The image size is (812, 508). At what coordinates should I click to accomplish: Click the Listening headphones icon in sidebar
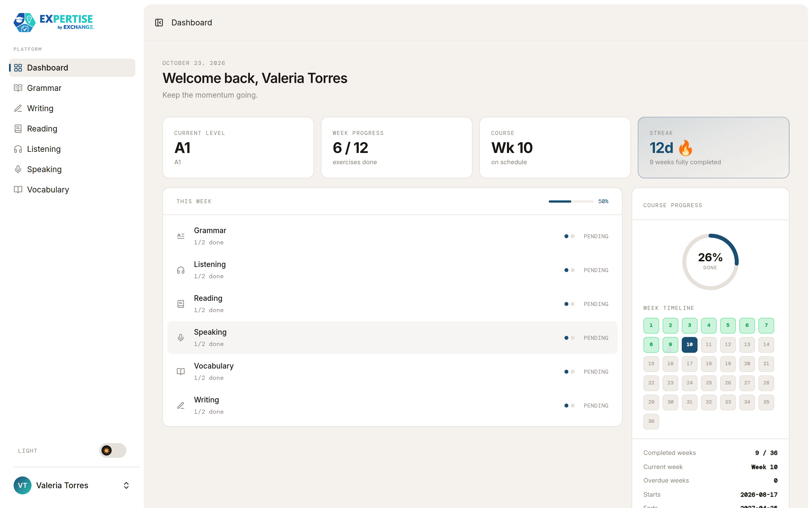pyautogui.click(x=18, y=149)
